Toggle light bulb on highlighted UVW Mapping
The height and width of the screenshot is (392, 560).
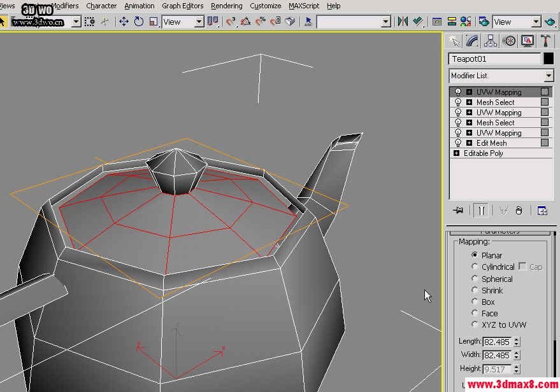pyautogui.click(x=458, y=92)
